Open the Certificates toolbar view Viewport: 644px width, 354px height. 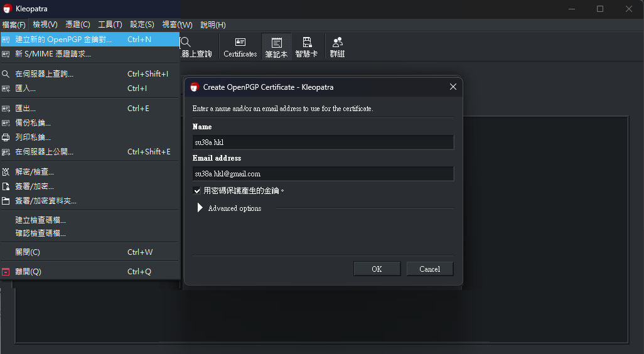tap(240, 47)
